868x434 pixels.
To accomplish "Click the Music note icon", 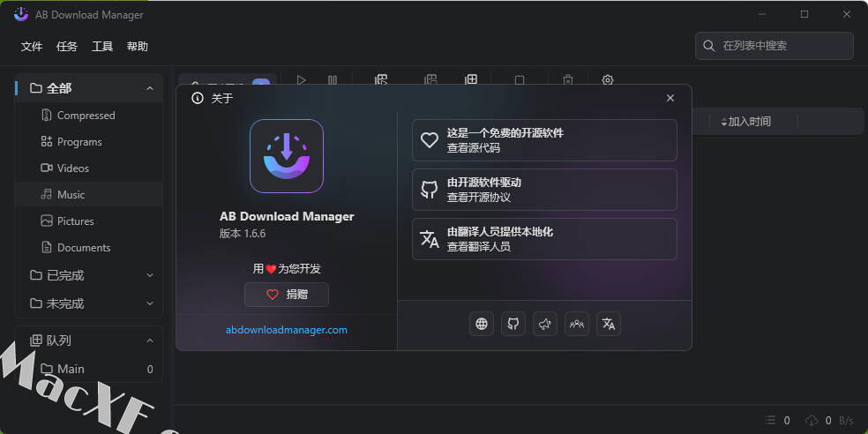I will coord(47,194).
